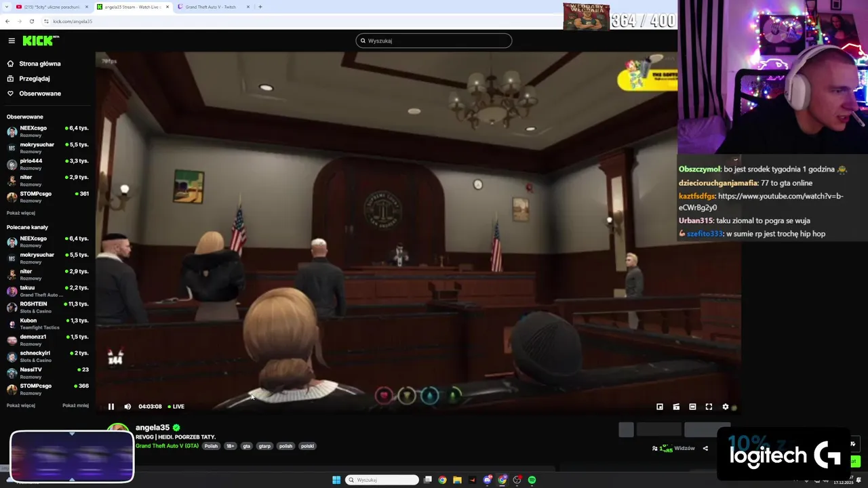The image size is (868, 488).
Task: Open Discord from the taskbar
Action: [x=488, y=480]
